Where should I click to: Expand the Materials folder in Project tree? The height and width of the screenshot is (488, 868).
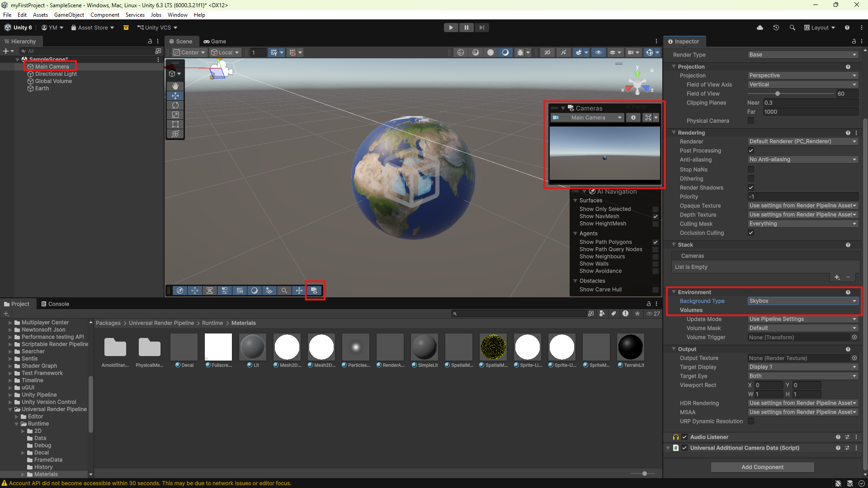click(23, 474)
